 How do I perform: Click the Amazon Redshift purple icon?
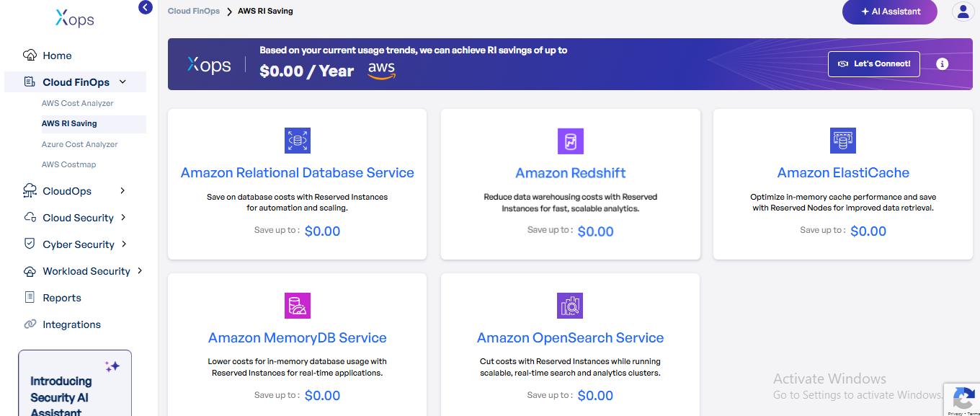(x=570, y=141)
